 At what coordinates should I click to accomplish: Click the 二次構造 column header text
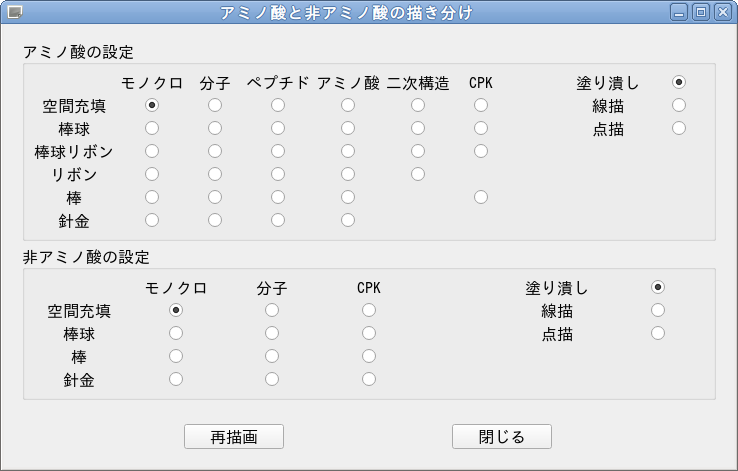click(418, 83)
